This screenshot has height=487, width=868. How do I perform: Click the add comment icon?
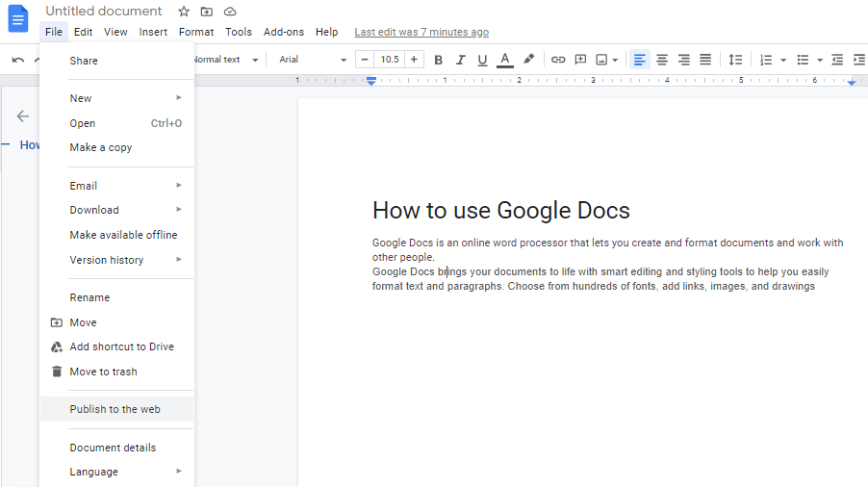tap(580, 60)
